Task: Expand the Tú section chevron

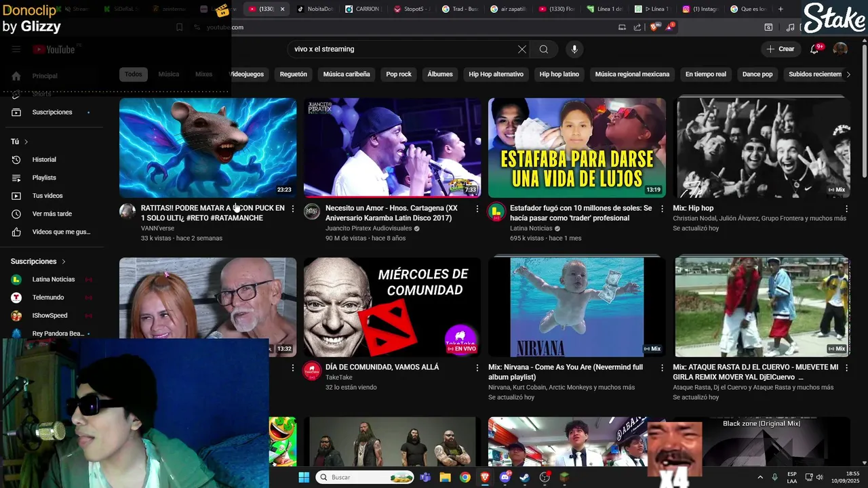Action: pos(26,142)
